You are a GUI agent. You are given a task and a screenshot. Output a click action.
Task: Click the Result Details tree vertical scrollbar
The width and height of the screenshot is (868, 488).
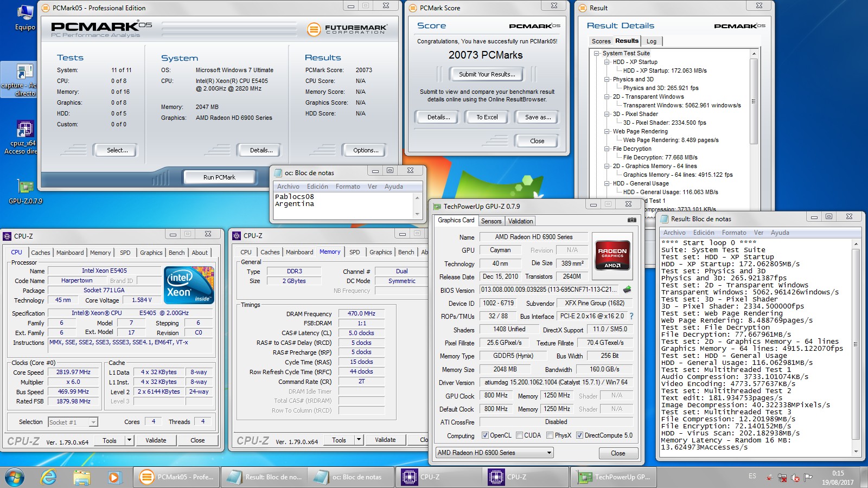pos(754,130)
